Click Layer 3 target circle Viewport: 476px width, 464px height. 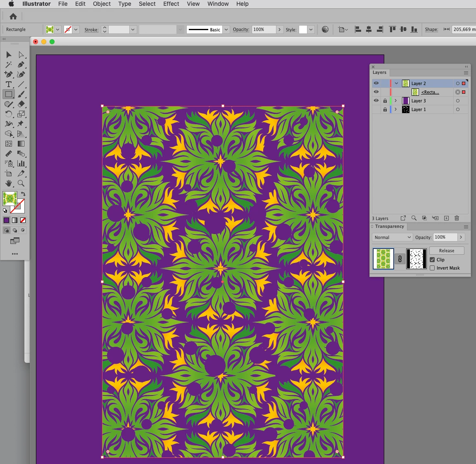pos(458,101)
